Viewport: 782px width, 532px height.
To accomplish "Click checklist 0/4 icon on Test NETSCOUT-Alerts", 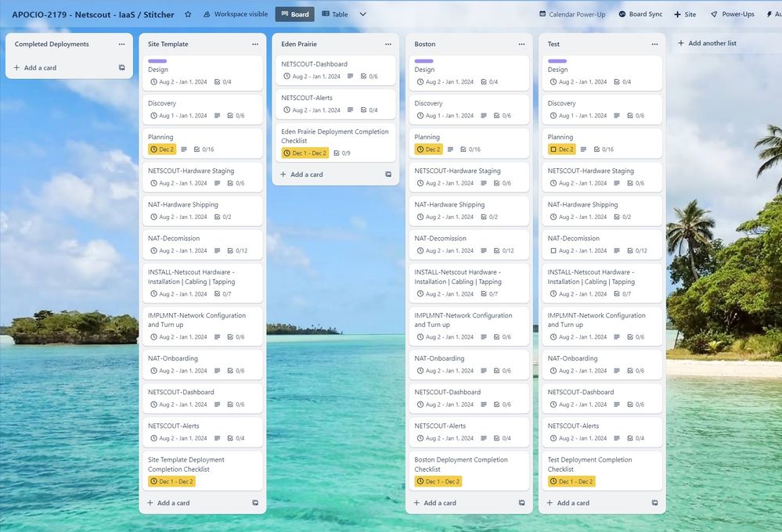I will [630, 438].
